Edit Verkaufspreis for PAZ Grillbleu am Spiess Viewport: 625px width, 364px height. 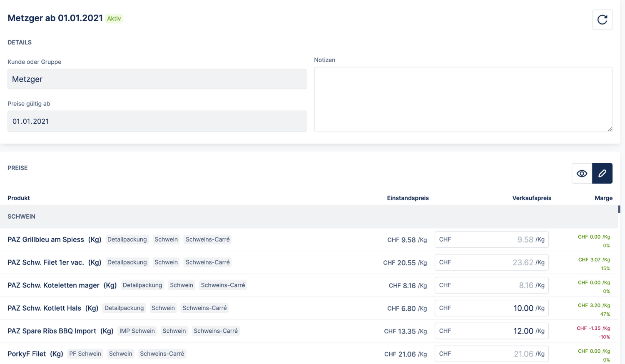pos(491,239)
